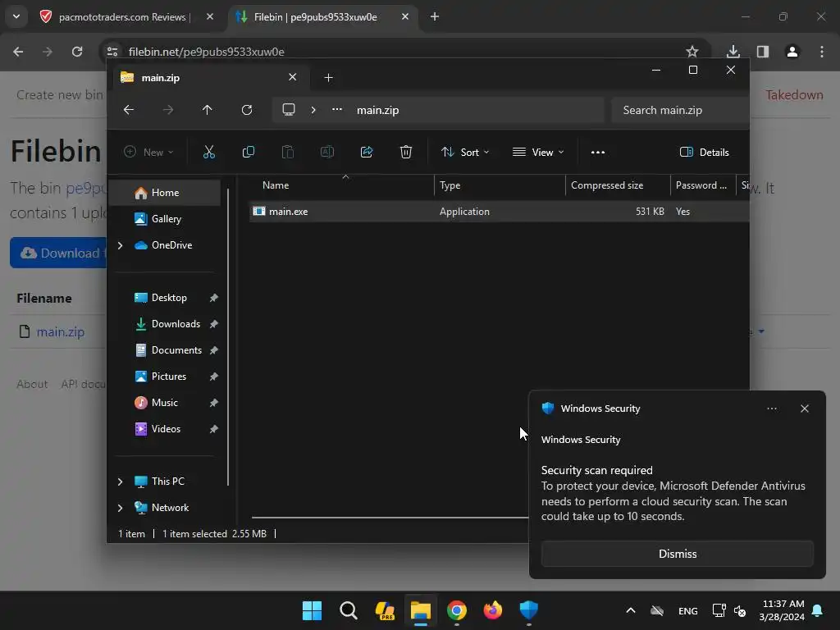Open Windows Start menu
This screenshot has width=840, height=630.
click(312, 610)
